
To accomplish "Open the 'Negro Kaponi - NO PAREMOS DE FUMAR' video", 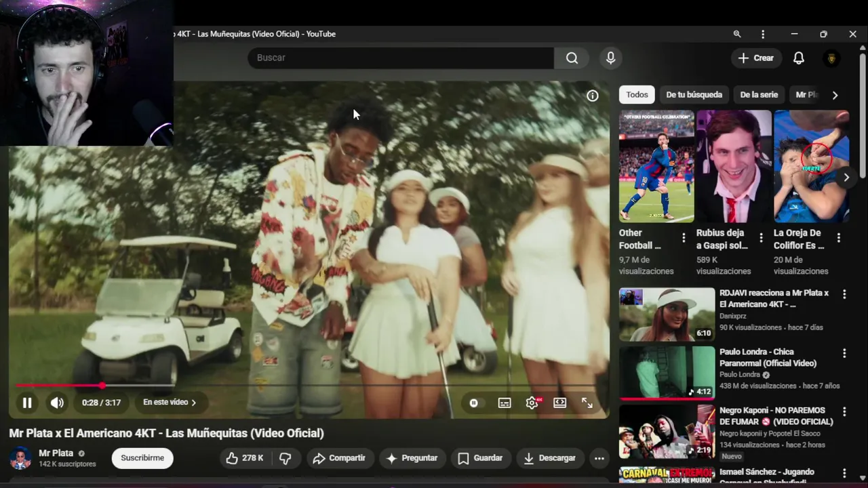I will [x=776, y=416].
